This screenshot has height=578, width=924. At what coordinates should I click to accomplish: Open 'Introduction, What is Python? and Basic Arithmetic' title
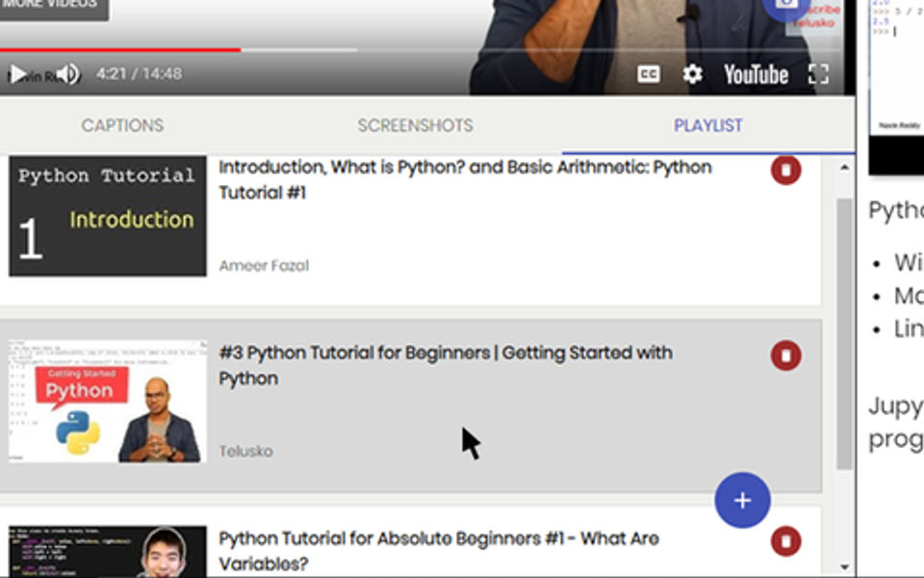pyautogui.click(x=465, y=180)
